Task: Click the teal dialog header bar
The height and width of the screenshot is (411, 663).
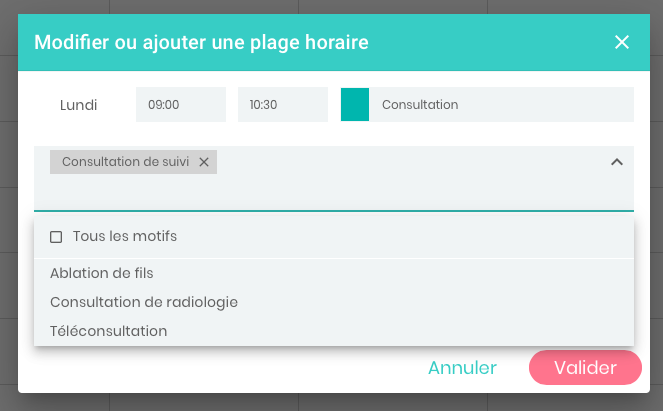Action: point(480,42)
